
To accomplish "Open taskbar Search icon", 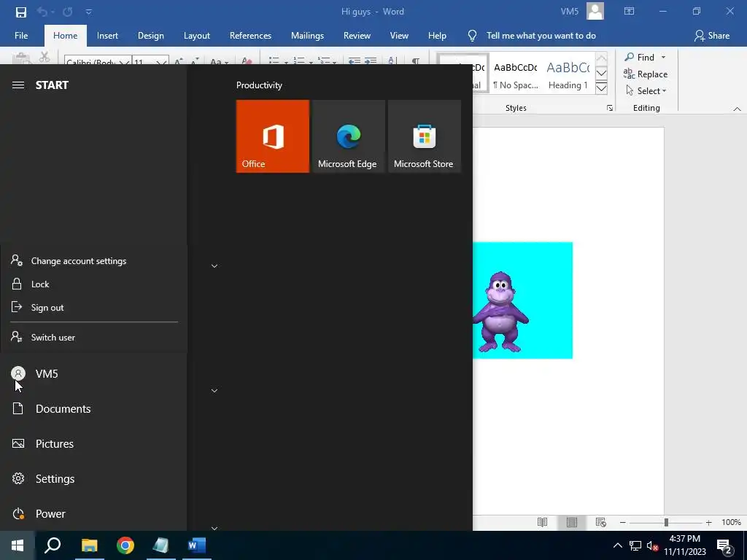I will tap(53, 545).
